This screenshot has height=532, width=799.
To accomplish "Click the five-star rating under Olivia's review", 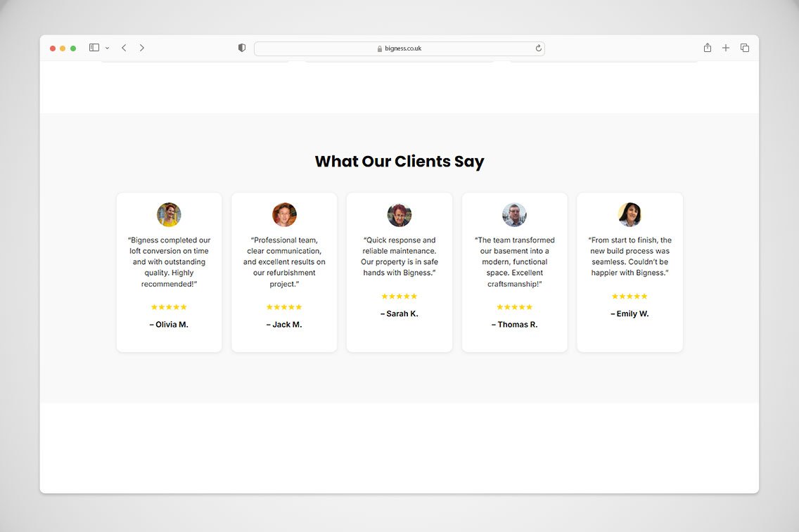I will 169,307.
